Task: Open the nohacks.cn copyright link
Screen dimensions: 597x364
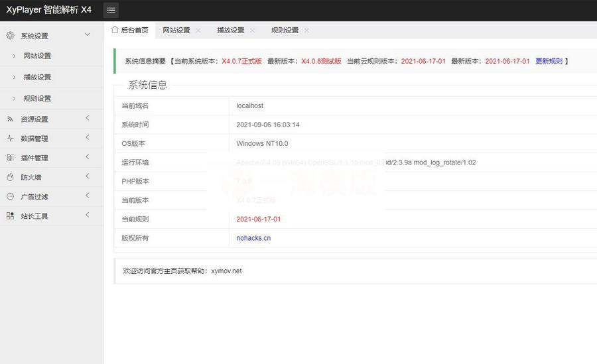Action: [x=253, y=238]
